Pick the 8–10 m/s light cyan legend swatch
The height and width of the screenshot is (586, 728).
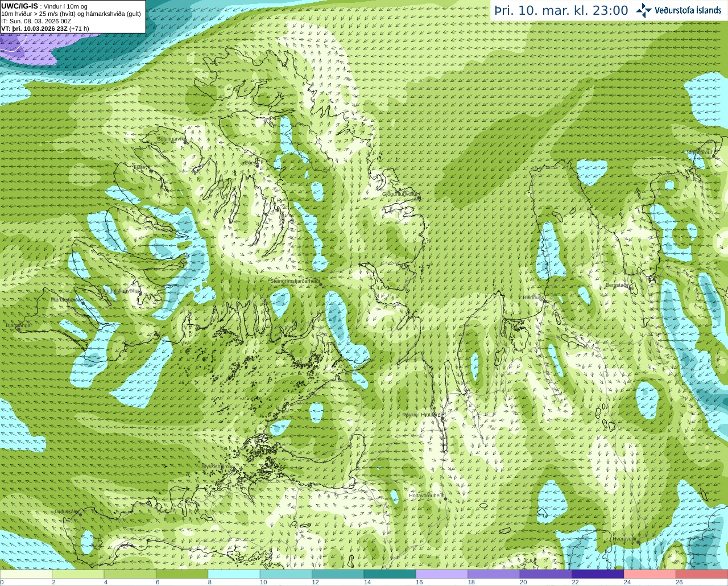tap(234, 574)
